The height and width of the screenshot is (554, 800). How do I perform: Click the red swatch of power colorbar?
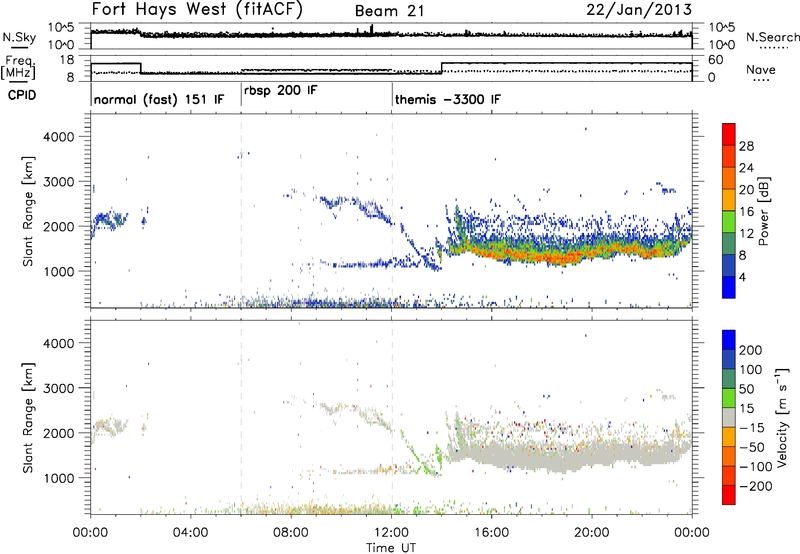[729, 134]
